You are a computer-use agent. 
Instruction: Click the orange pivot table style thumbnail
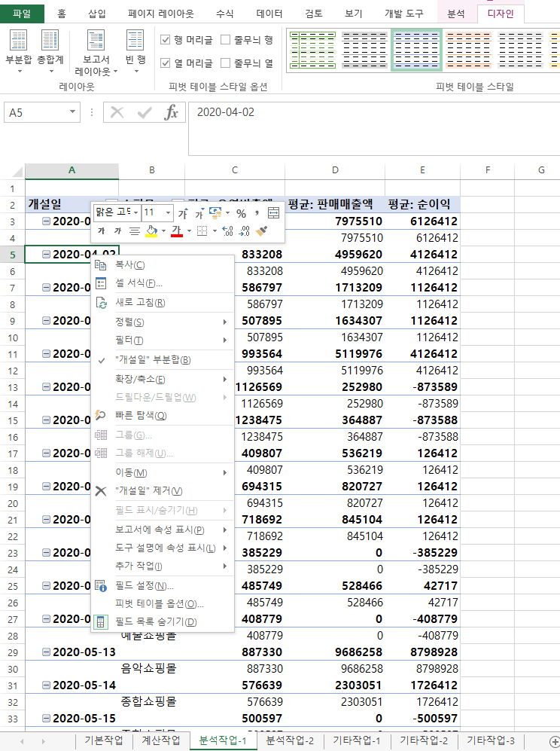[467, 50]
